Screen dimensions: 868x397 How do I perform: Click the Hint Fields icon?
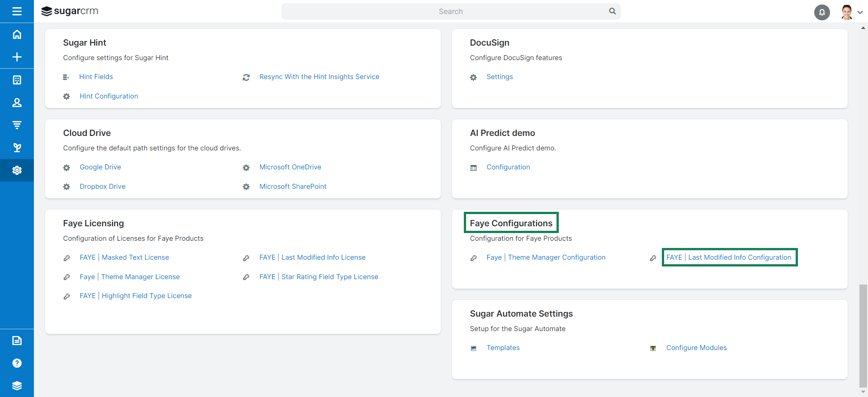tap(66, 77)
